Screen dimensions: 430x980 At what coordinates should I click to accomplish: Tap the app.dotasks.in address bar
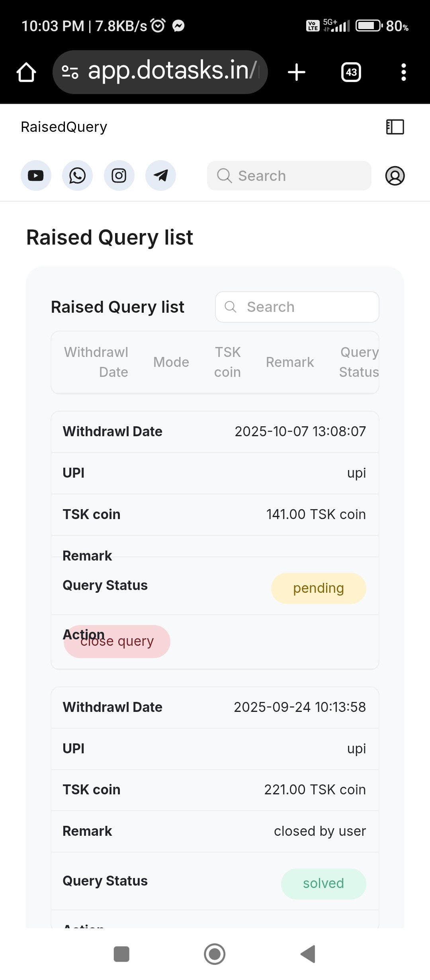[x=171, y=71]
